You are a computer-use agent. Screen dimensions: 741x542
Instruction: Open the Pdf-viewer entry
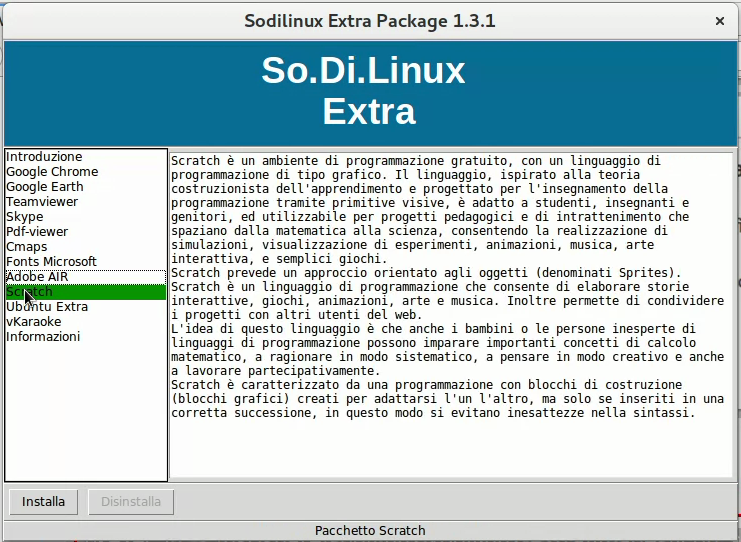coord(37,232)
